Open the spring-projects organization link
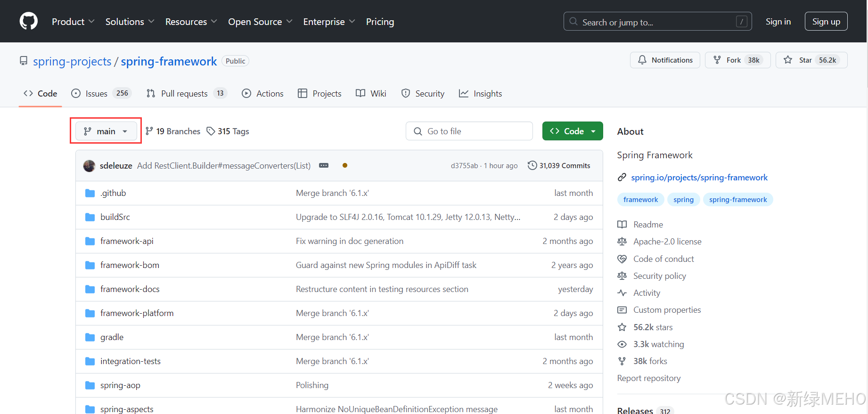 pos(72,61)
